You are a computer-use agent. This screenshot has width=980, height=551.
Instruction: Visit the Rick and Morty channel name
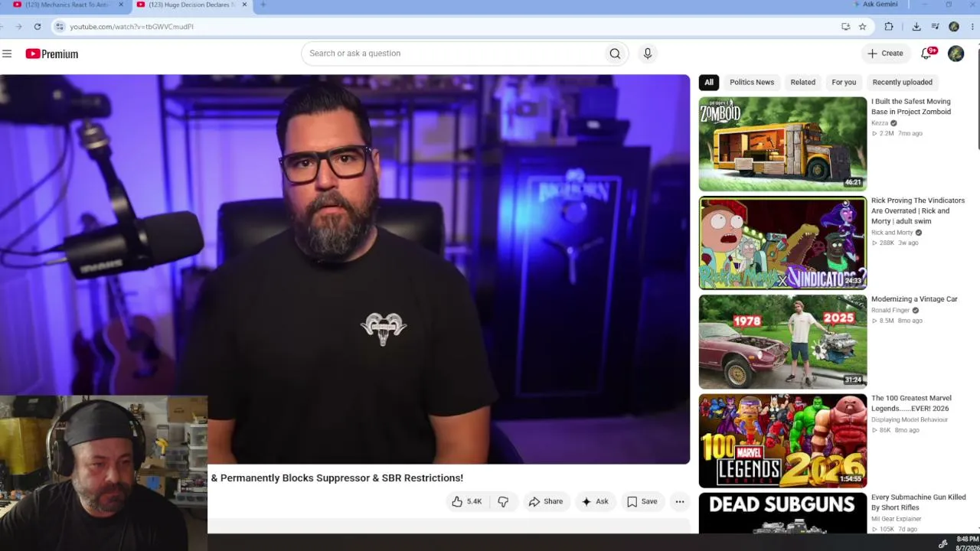coord(892,233)
